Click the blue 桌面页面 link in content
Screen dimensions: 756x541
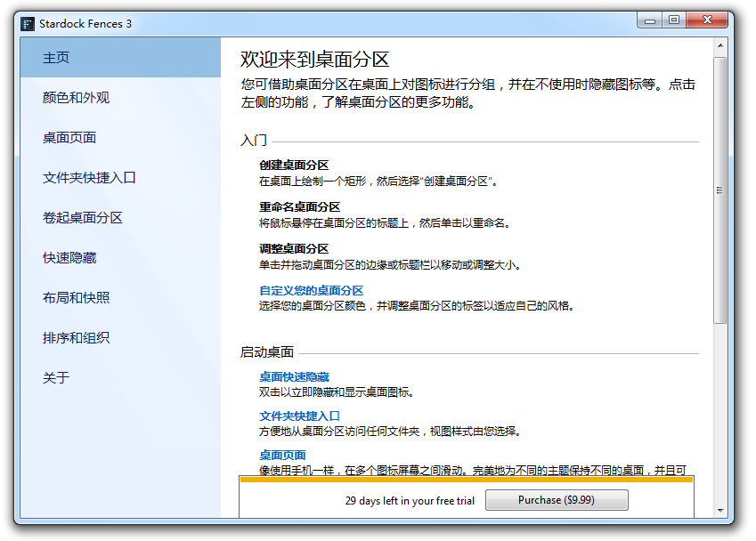282,456
